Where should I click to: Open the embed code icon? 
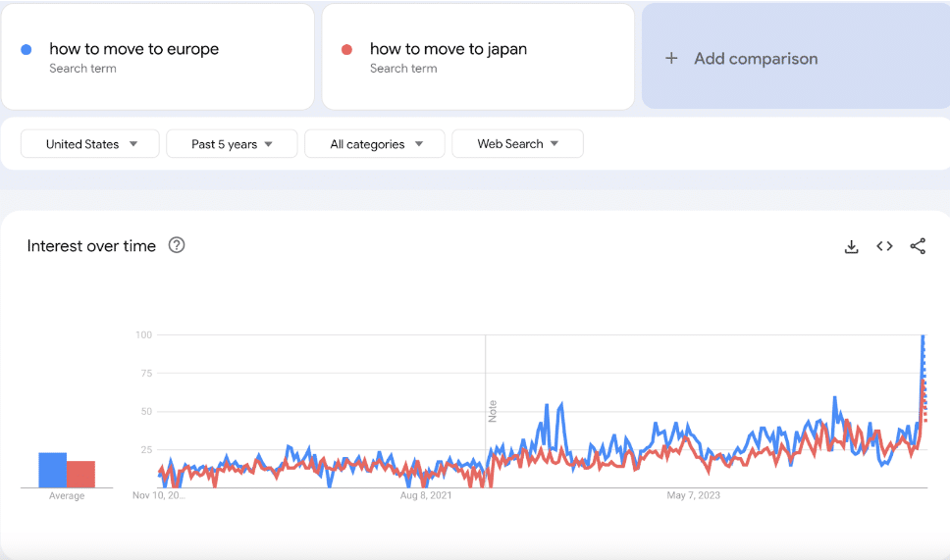884,246
